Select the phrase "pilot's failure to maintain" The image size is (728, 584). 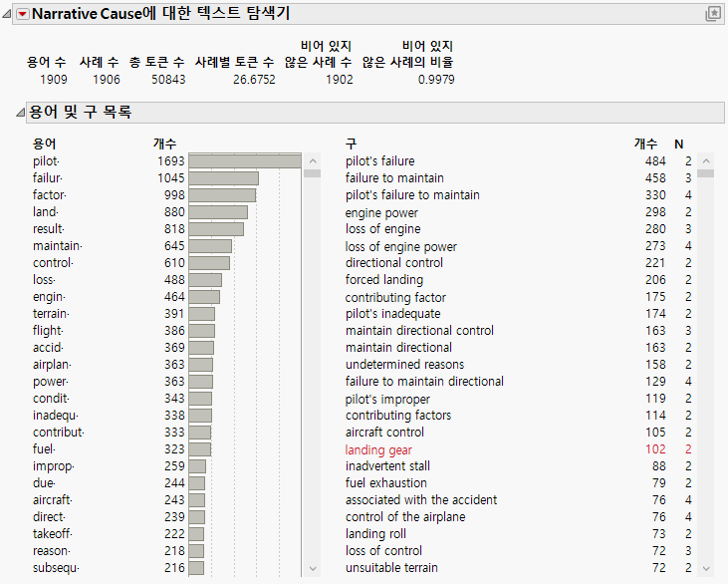click(412, 195)
